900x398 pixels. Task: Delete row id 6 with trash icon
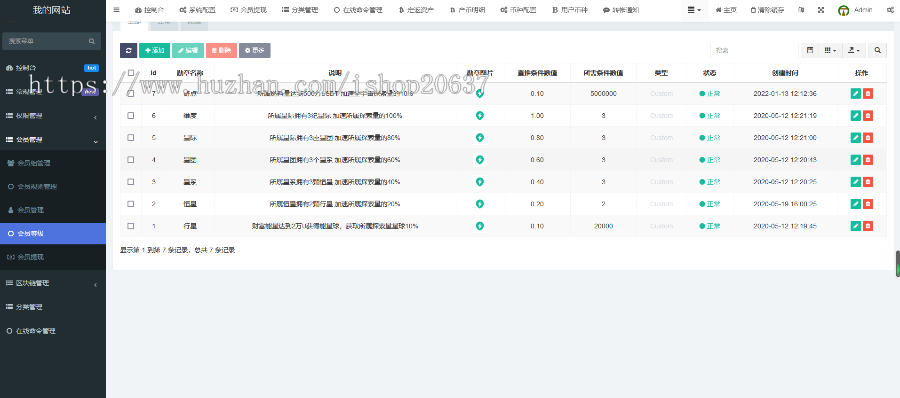point(867,115)
